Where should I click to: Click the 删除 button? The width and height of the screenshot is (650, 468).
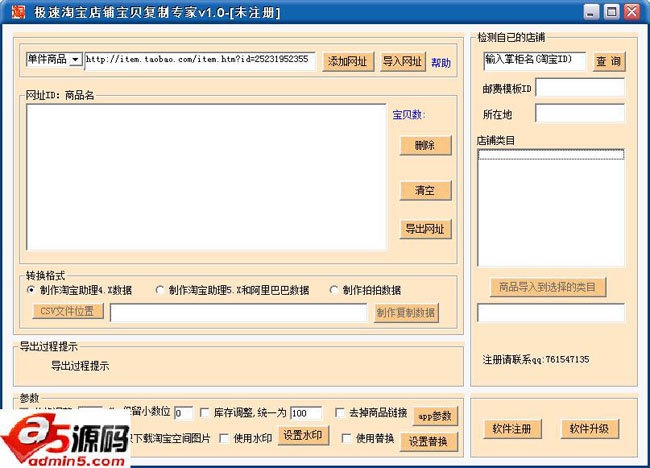point(425,145)
